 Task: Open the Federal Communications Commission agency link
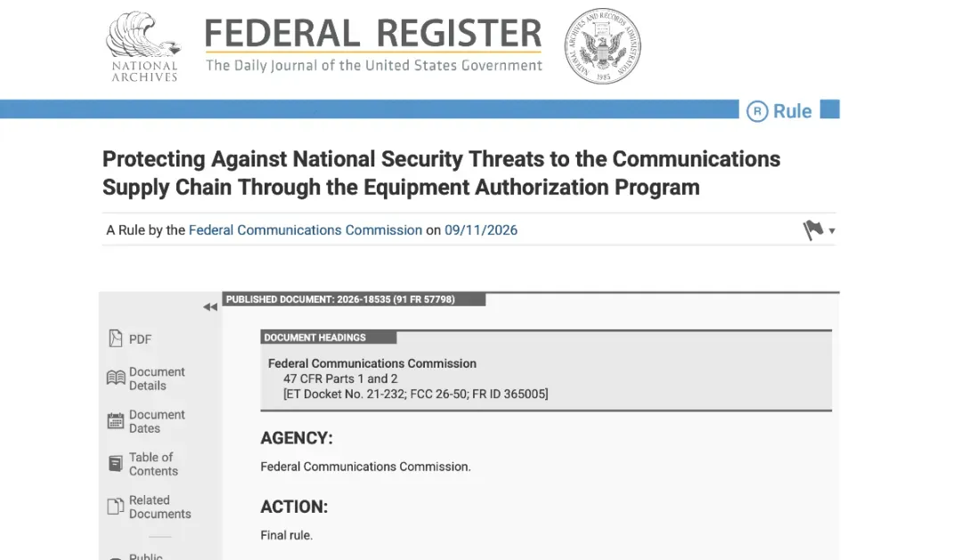tap(305, 230)
